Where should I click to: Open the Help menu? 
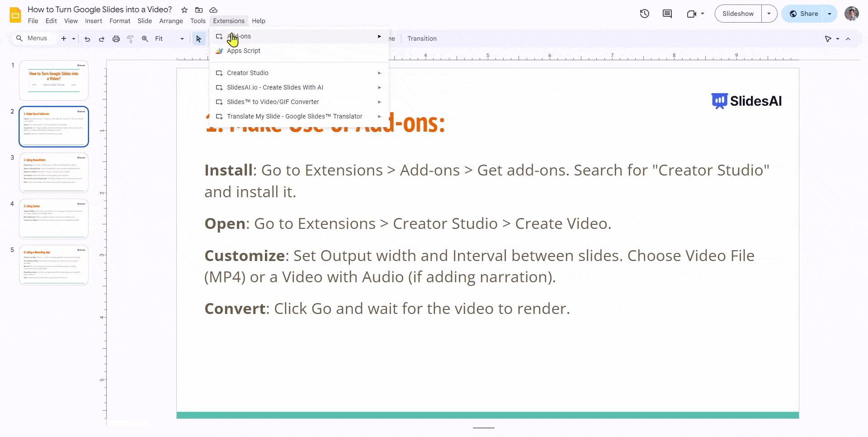point(258,21)
